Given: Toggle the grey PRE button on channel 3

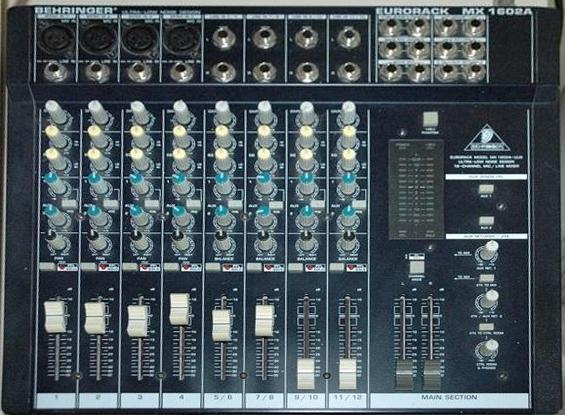Looking at the screenshot, I should (153, 204).
